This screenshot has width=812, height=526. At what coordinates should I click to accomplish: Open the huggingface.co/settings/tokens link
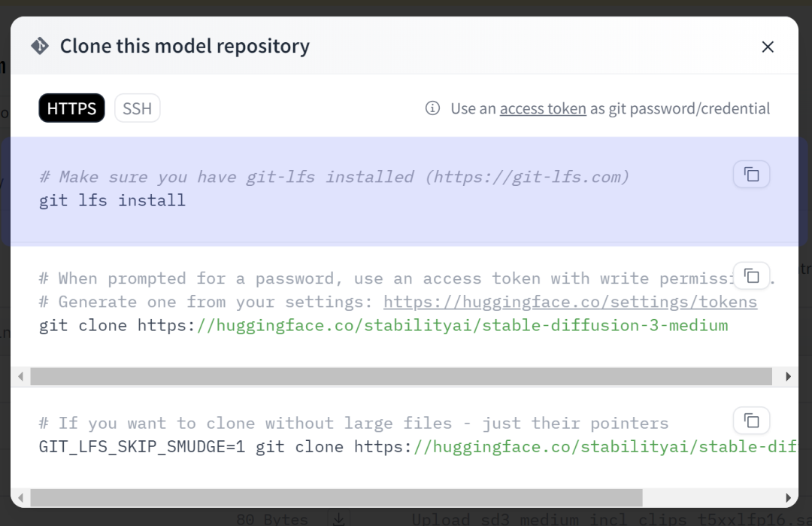tap(570, 302)
